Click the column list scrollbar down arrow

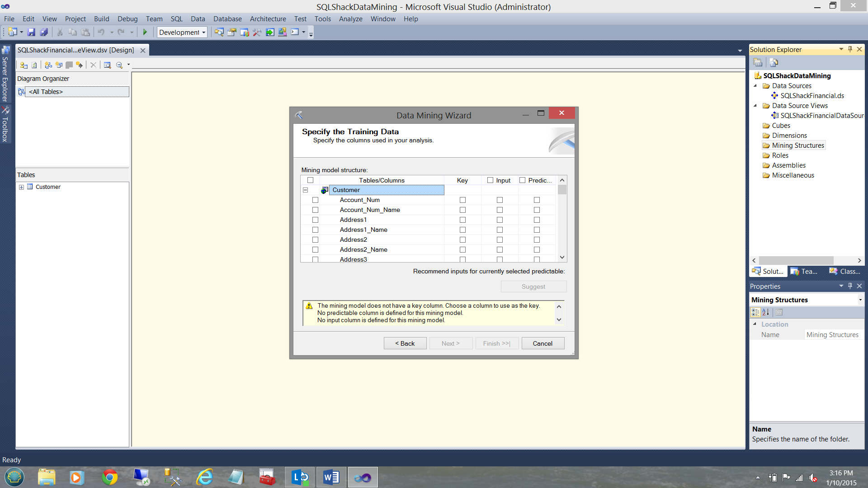[562, 257]
